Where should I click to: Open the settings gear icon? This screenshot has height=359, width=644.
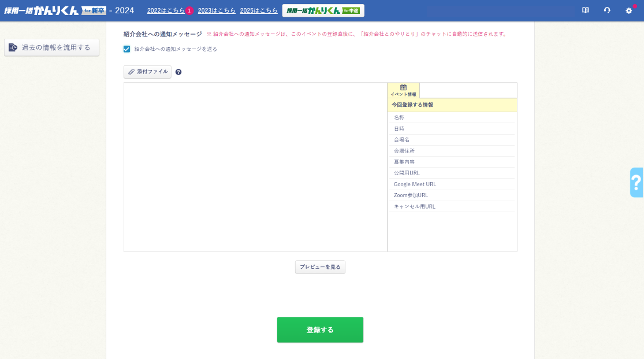tap(629, 10)
